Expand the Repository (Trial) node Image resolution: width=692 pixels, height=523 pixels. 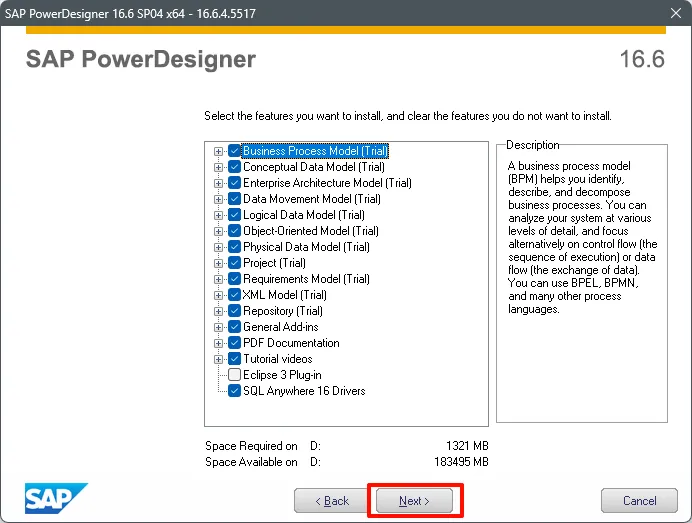coord(218,311)
